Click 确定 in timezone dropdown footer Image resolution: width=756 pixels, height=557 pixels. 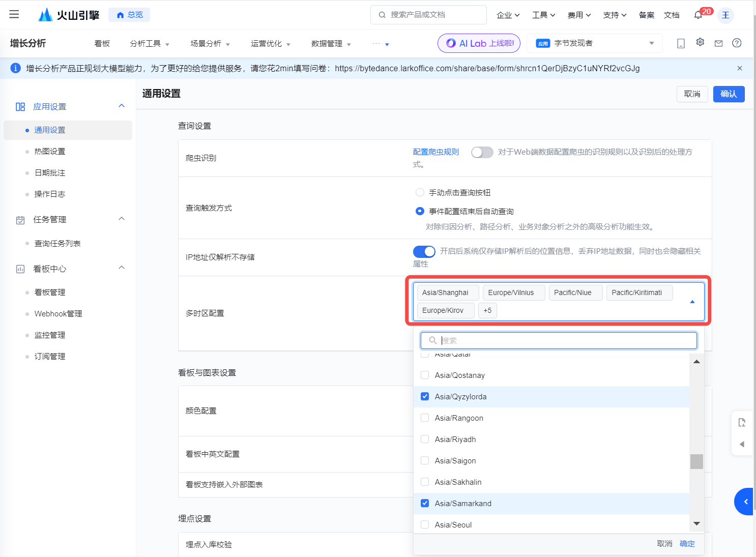[687, 544]
